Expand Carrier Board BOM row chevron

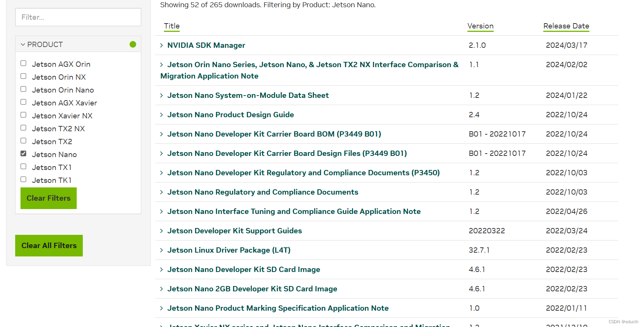pyautogui.click(x=161, y=134)
